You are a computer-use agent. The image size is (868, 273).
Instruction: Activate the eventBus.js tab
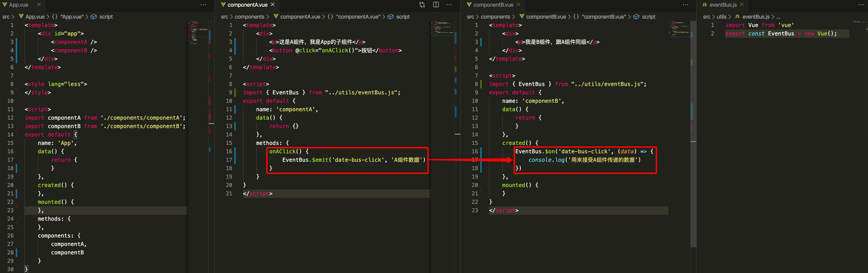coord(723,5)
